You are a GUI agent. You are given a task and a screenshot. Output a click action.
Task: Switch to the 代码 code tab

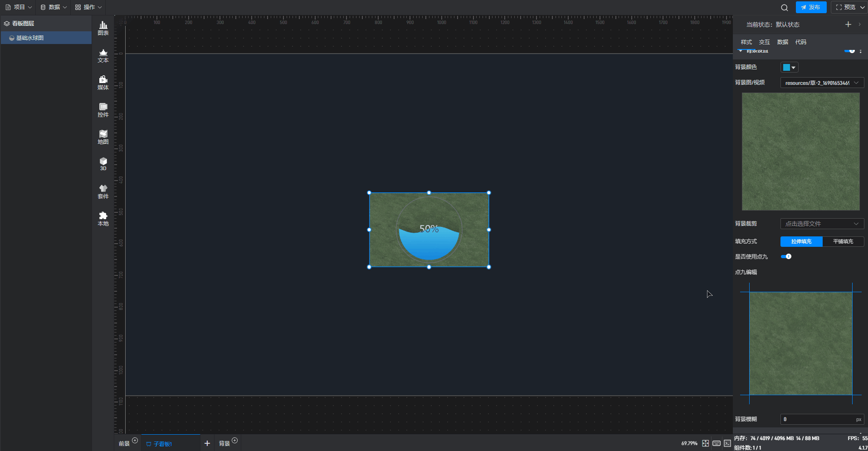[800, 42]
